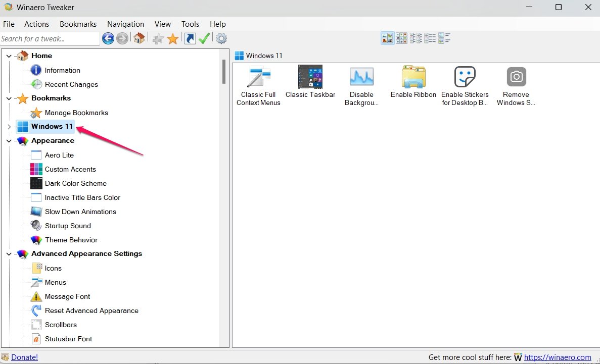Select Statusbar Font tree item

68,339
